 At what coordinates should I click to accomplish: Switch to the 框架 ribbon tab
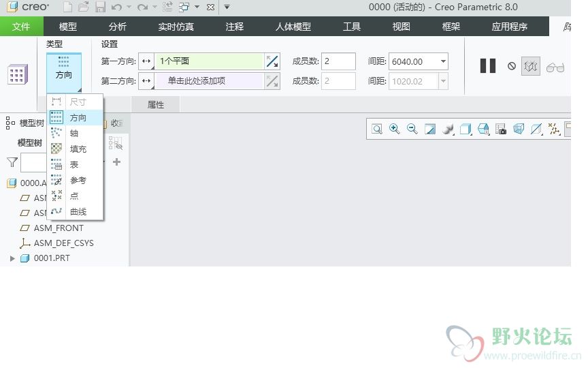451,27
